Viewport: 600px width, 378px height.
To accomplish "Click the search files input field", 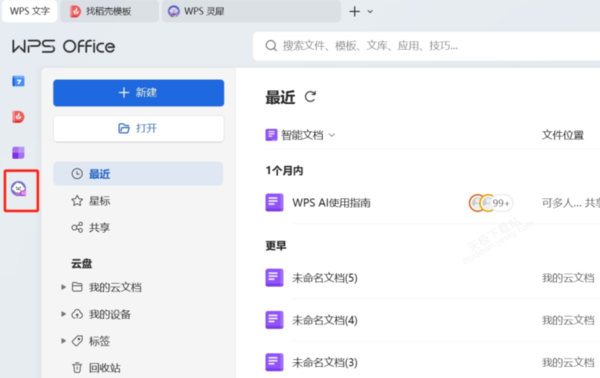I will [x=426, y=46].
